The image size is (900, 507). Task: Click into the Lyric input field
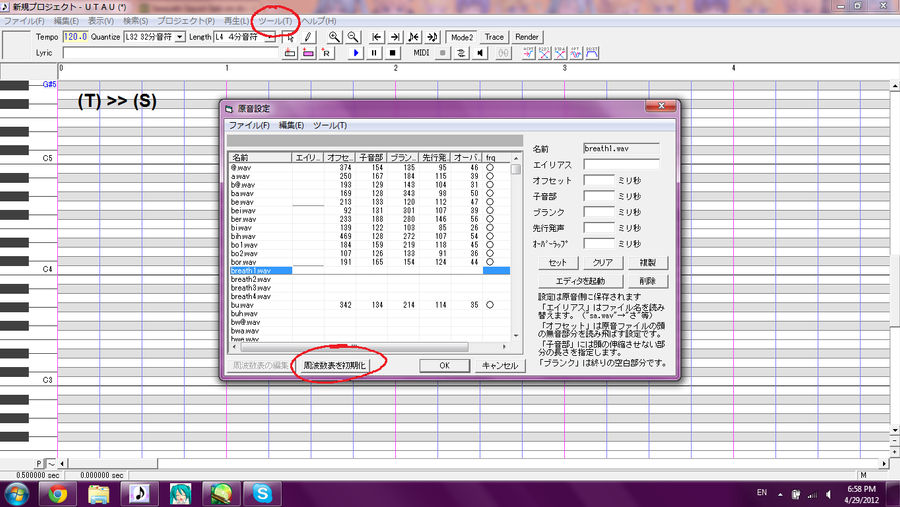(170, 53)
